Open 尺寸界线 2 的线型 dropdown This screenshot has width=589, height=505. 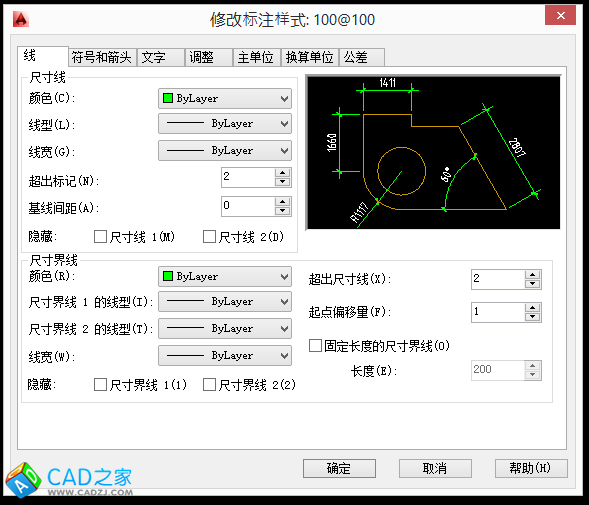pyautogui.click(x=225, y=329)
